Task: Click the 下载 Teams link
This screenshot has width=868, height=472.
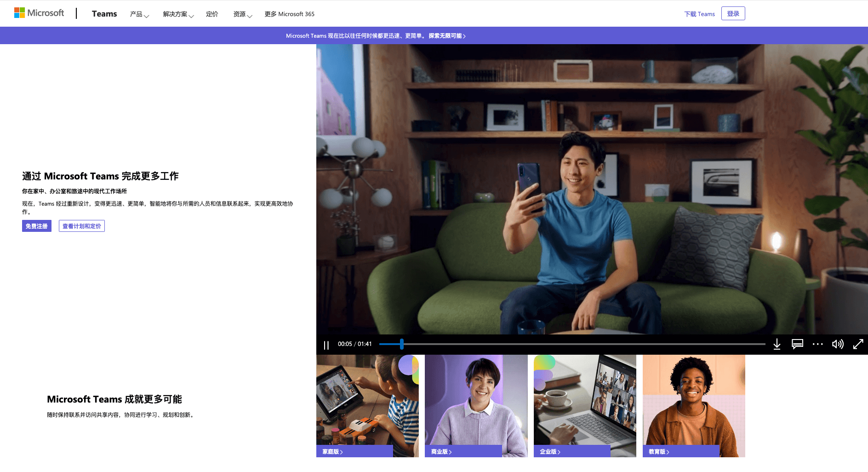Action: (699, 14)
